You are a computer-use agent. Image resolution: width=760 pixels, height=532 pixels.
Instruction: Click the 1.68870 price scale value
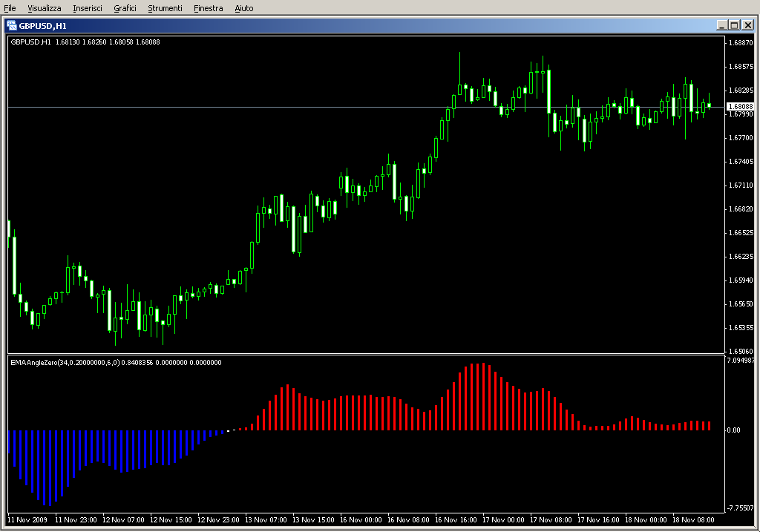pyautogui.click(x=740, y=43)
